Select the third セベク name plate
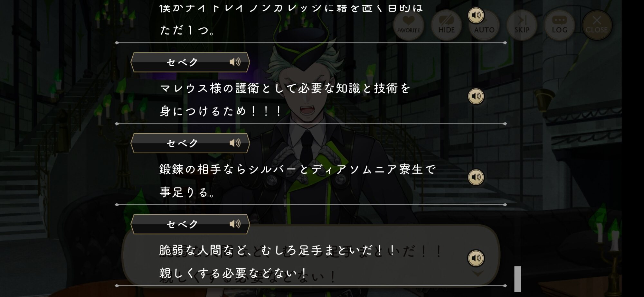The image size is (644, 297). click(x=190, y=224)
